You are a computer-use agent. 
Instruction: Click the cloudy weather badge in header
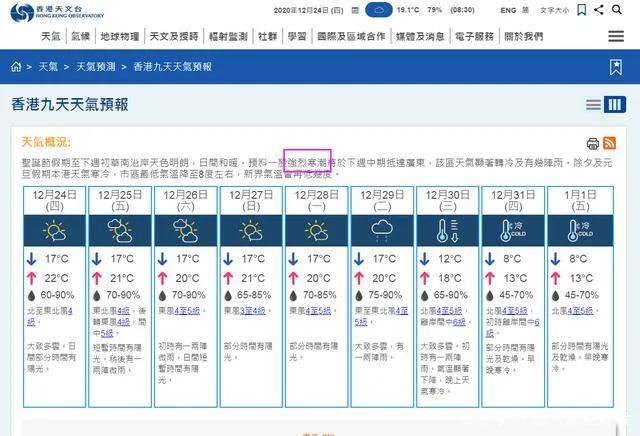click(379, 10)
